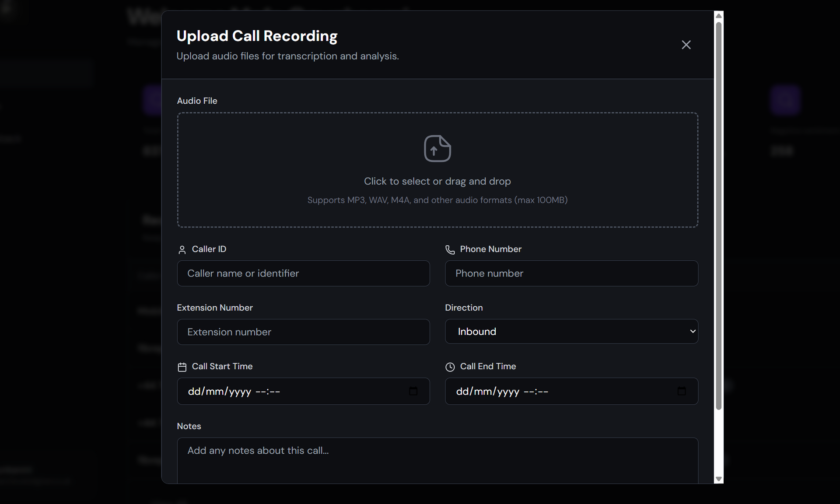Close the Upload Call Recording dialog
This screenshot has width=840, height=504.
point(686,45)
